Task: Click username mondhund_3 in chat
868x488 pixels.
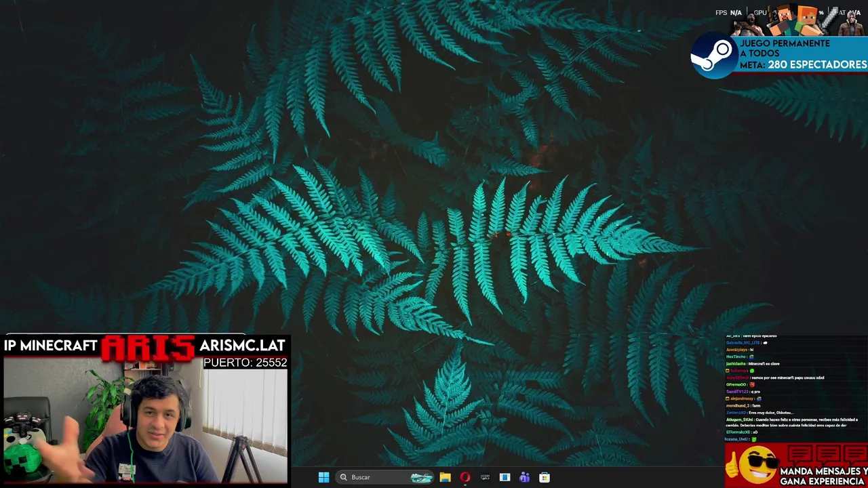Action: click(738, 406)
